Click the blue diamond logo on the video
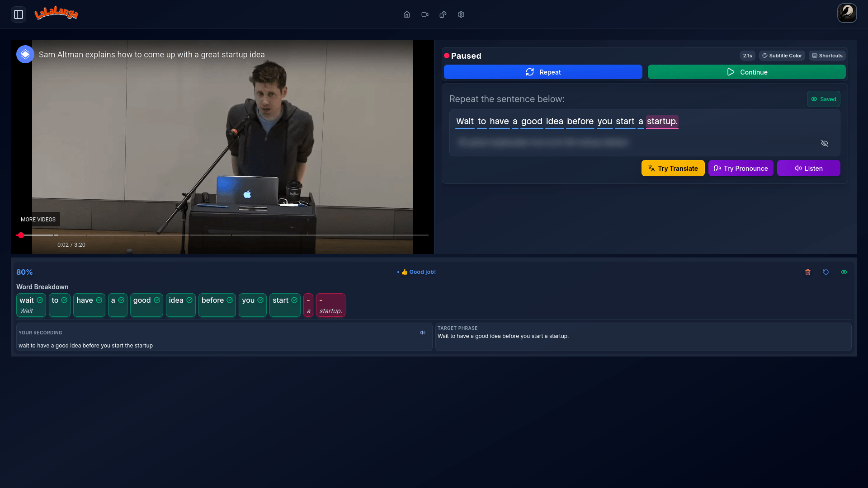 [25, 54]
